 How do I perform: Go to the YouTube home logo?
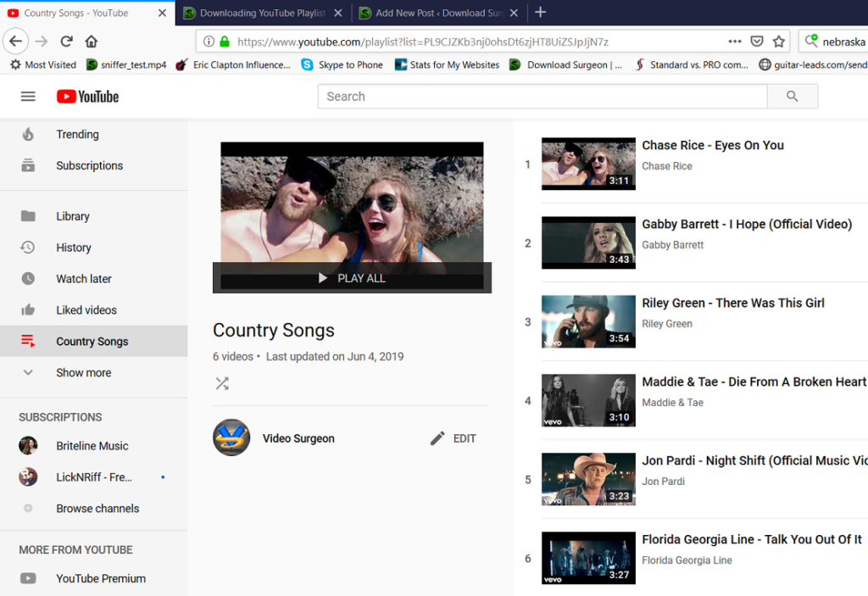tap(87, 97)
